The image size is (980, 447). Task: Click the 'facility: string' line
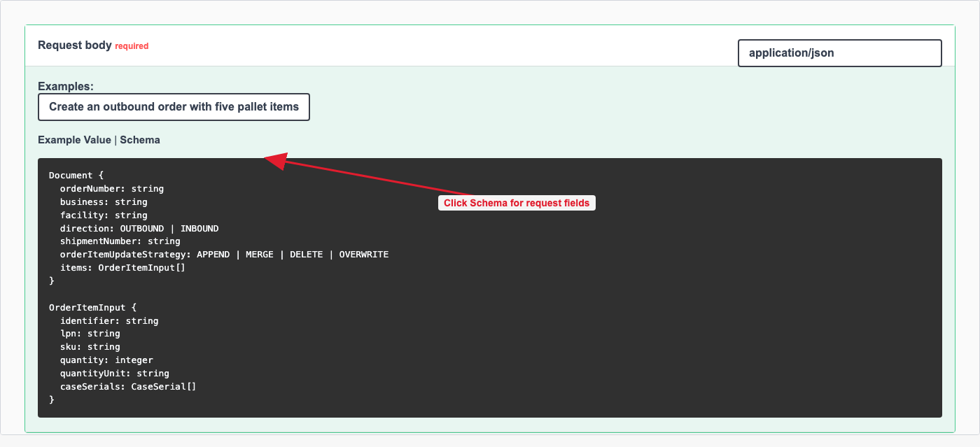pos(104,215)
